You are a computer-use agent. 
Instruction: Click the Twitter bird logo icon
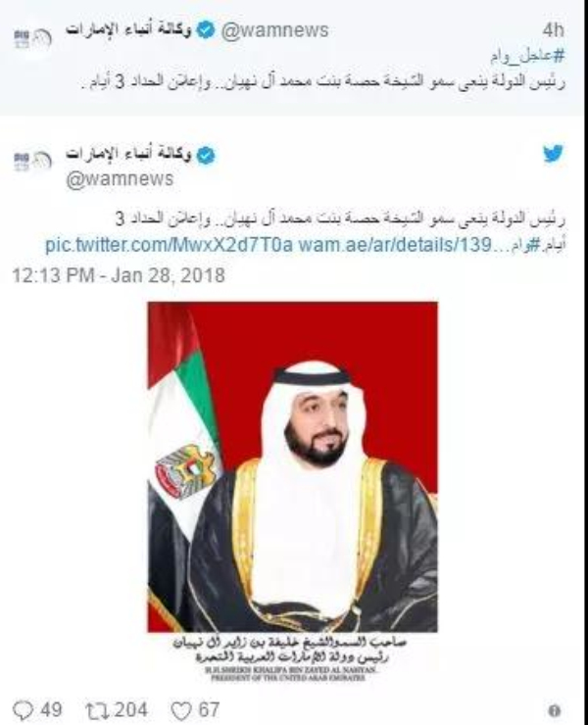(x=553, y=154)
